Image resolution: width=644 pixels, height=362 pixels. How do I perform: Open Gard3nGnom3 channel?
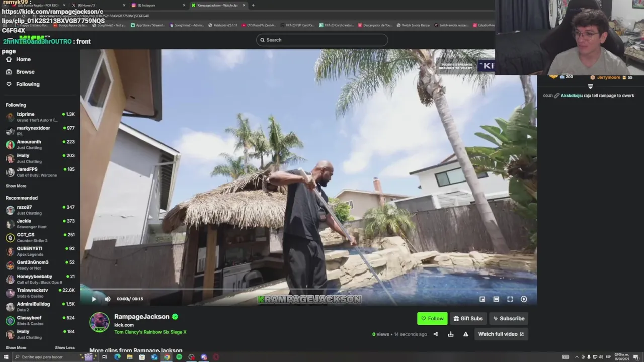coord(40,265)
